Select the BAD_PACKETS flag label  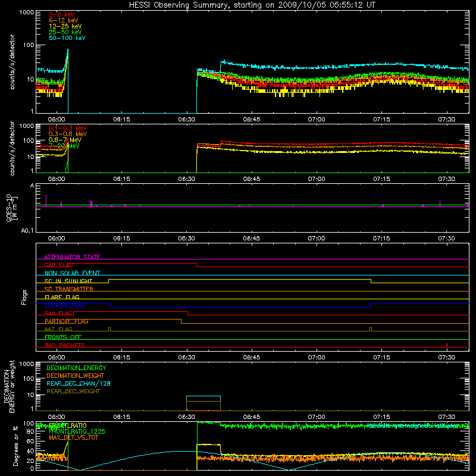point(65,345)
